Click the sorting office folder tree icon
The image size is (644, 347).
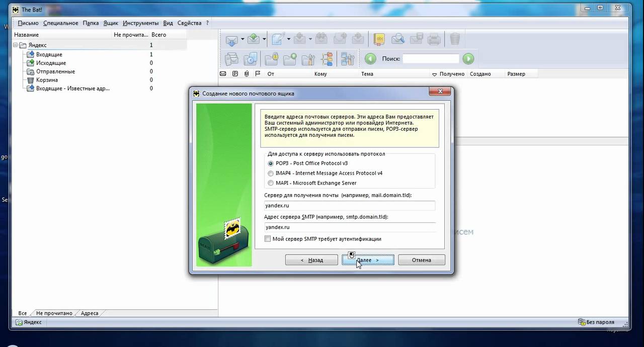click(x=327, y=59)
